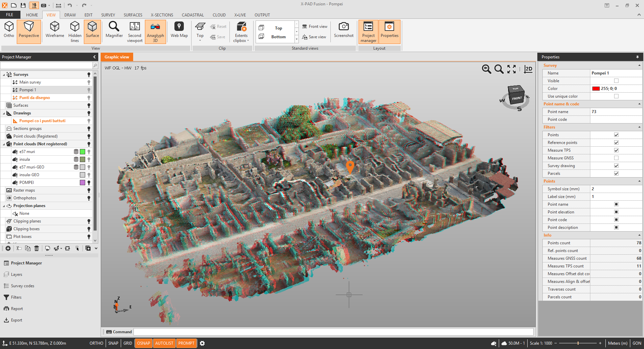Switch to 2D view mode icon

(528, 69)
